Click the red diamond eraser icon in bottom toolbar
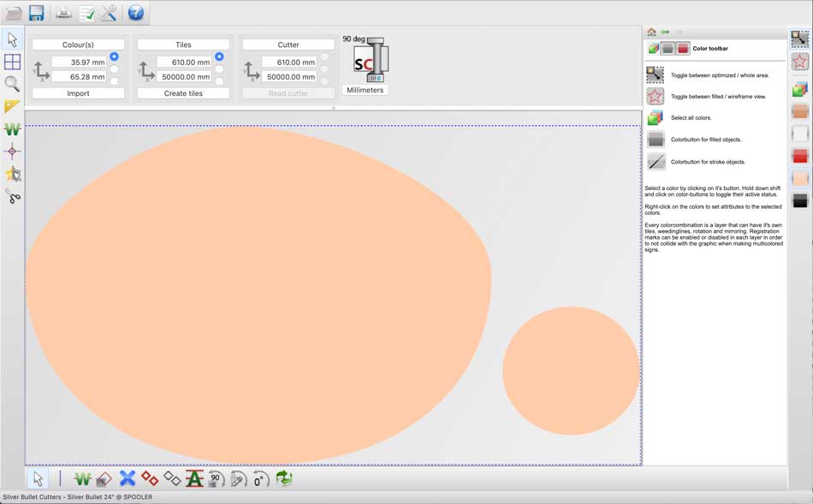This screenshot has width=813, height=504. pyautogui.click(x=104, y=478)
